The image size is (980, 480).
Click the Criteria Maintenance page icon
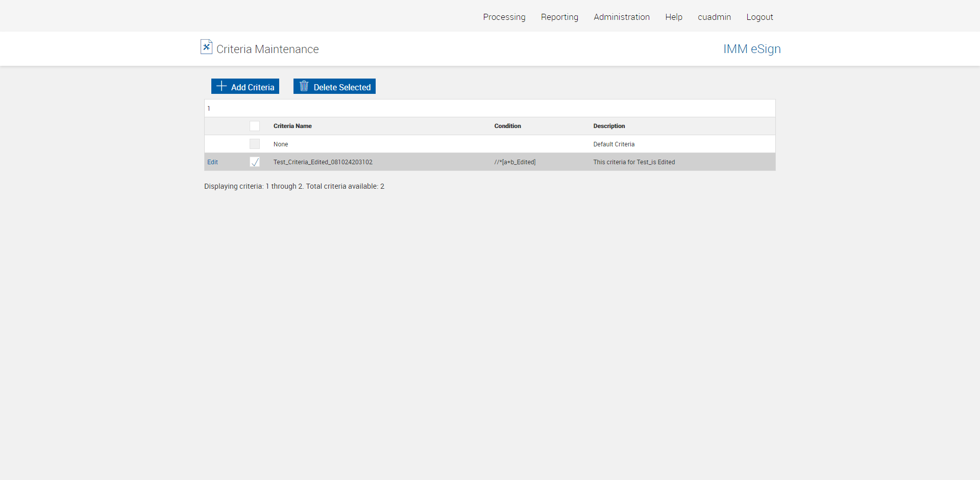[x=206, y=47]
